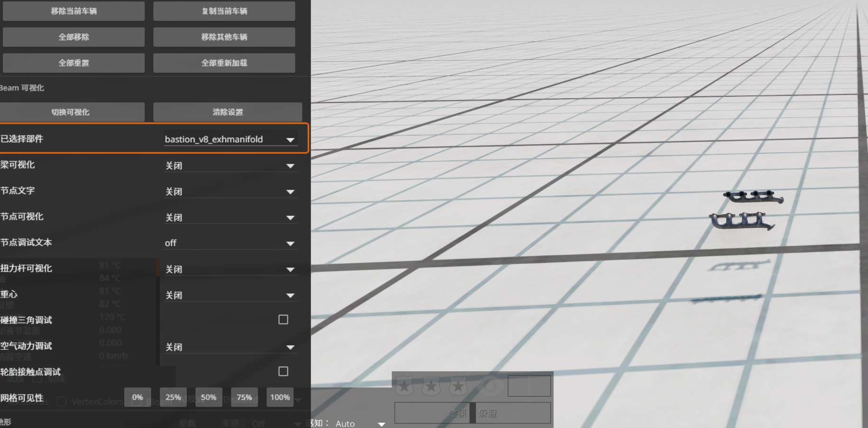Open the 扭力杆可视化 dropdown

click(231, 269)
